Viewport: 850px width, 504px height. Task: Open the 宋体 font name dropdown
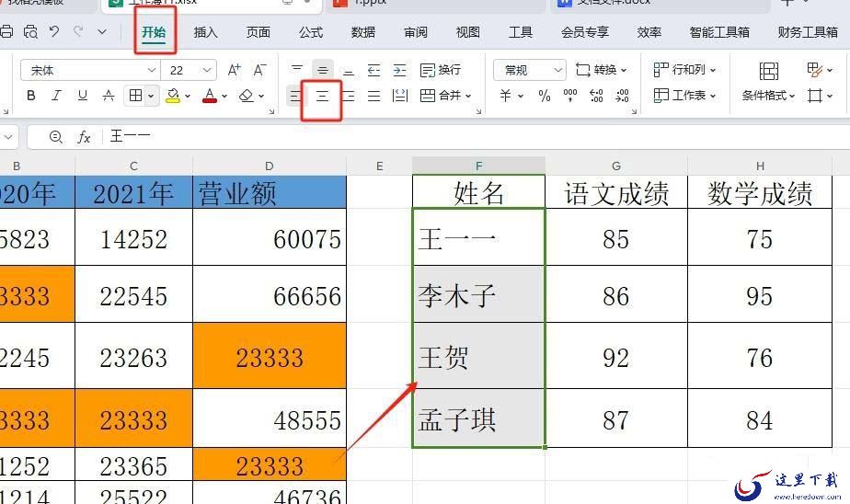(x=90, y=70)
